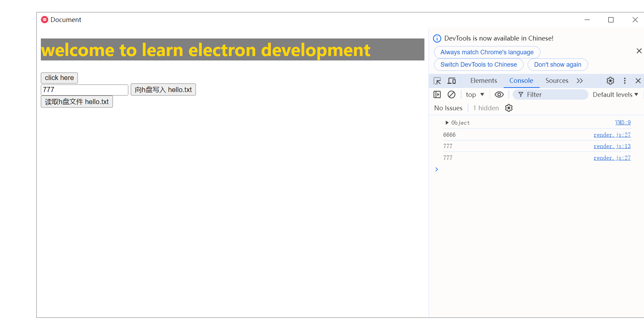Expand the Object console entry

(447, 123)
